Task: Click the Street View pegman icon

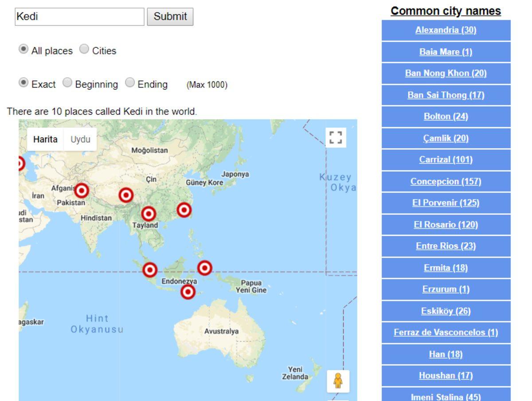Action: click(338, 381)
